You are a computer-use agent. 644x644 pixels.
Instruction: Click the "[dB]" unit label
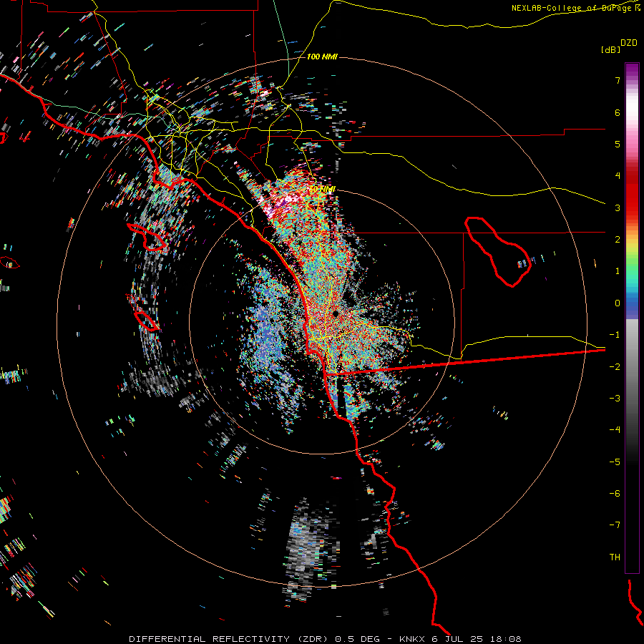click(x=610, y=49)
